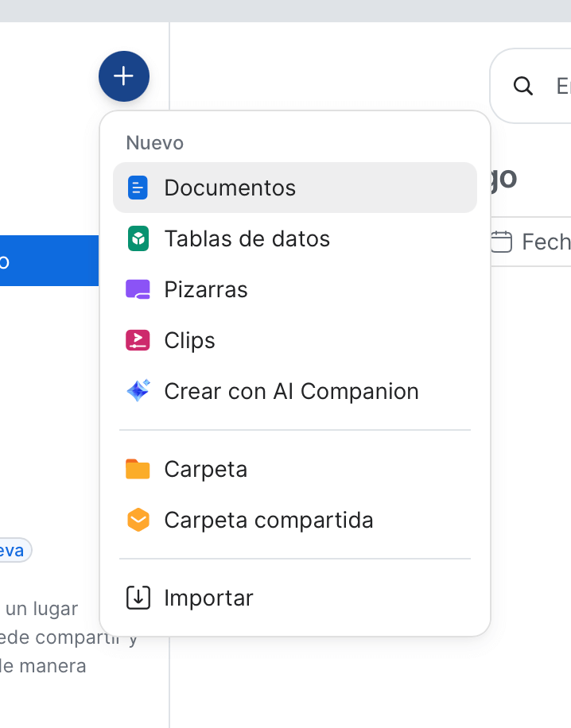Choose the Tablas de datos label
Viewport: 571px width, 728px height.
pos(247,238)
